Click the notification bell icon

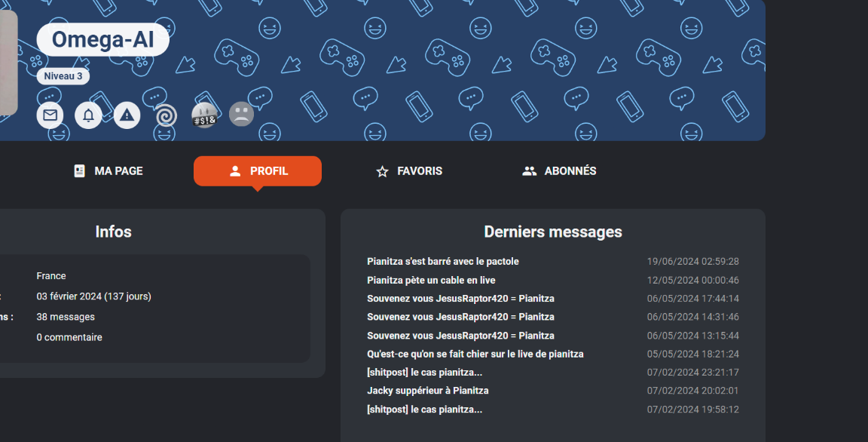point(88,115)
